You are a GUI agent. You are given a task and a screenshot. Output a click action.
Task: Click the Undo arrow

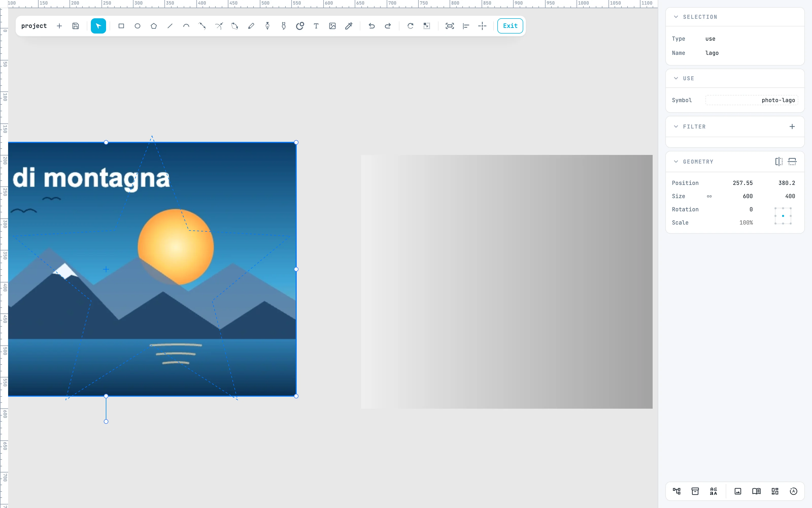point(371,26)
